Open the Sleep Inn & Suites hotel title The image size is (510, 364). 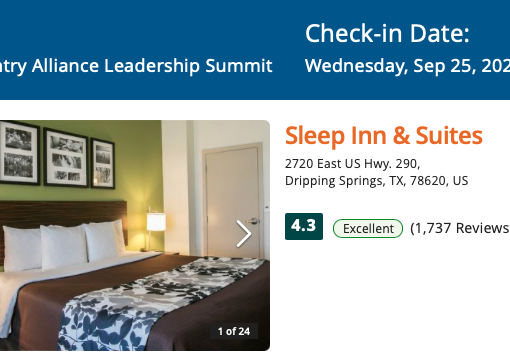pyautogui.click(x=384, y=136)
